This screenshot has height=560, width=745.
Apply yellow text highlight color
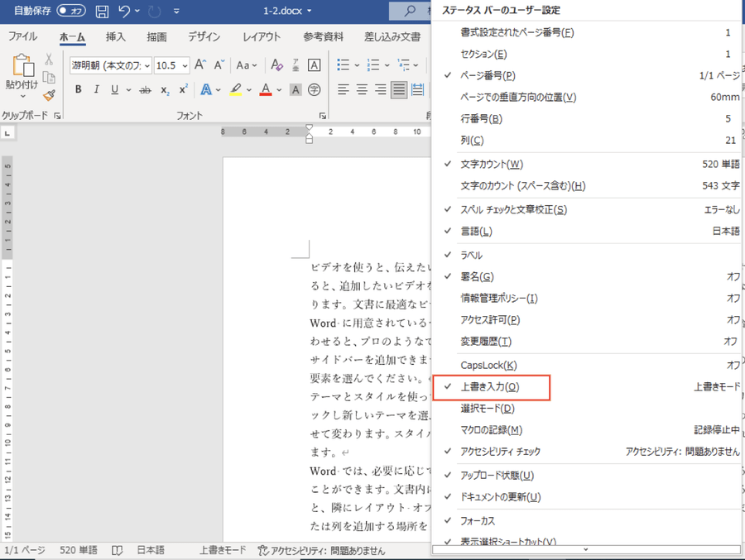pos(236,89)
